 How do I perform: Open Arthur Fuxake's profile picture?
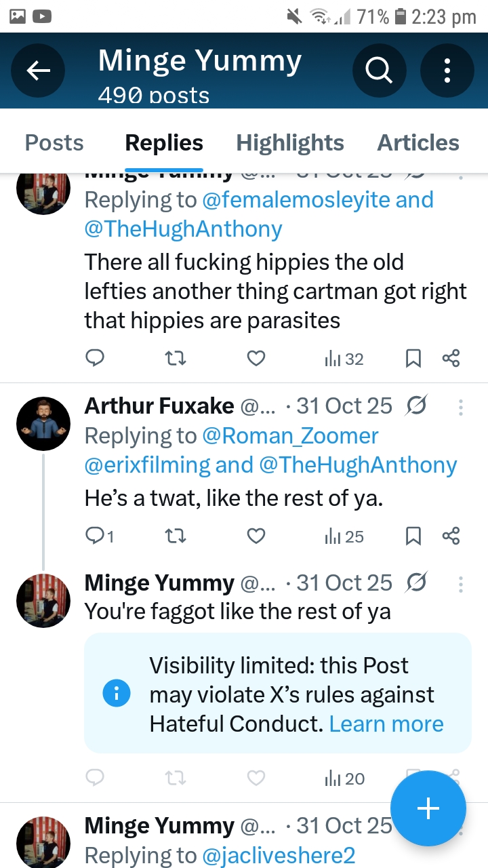(x=43, y=424)
